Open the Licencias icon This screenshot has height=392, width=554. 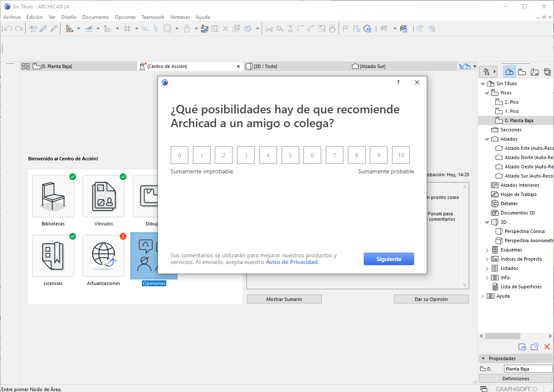(53, 256)
